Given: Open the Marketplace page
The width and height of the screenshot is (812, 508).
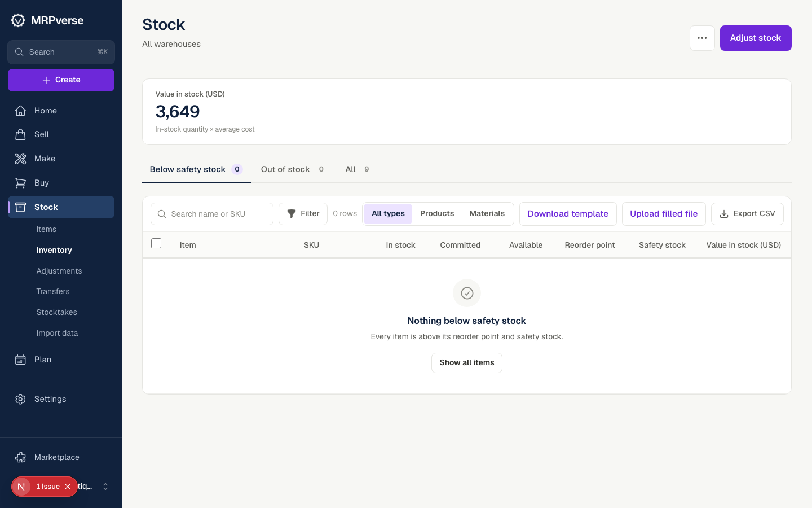Looking at the screenshot, I should click(x=61, y=457).
